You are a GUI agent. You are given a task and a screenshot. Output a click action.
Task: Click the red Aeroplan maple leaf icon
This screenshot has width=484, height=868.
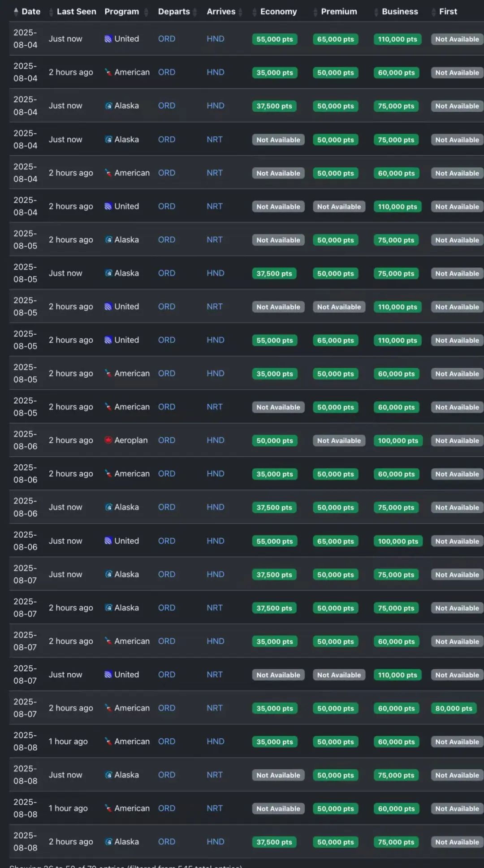[x=108, y=440]
